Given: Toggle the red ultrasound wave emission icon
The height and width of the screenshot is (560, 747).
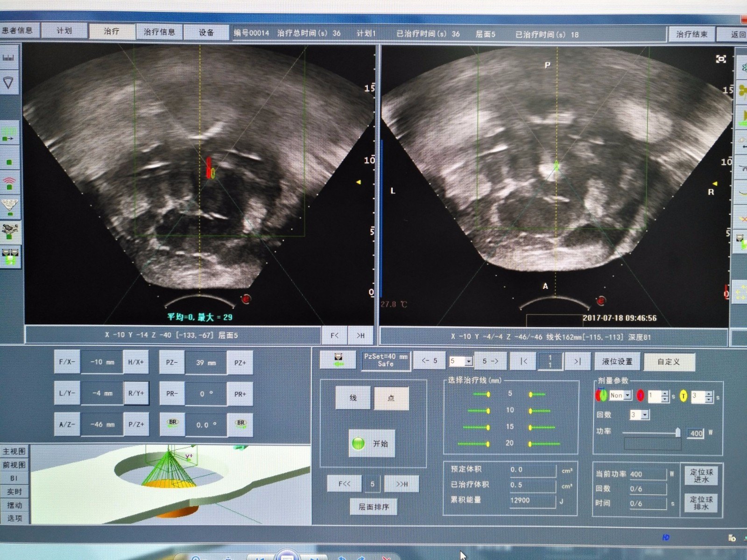Looking at the screenshot, I should point(9,183).
